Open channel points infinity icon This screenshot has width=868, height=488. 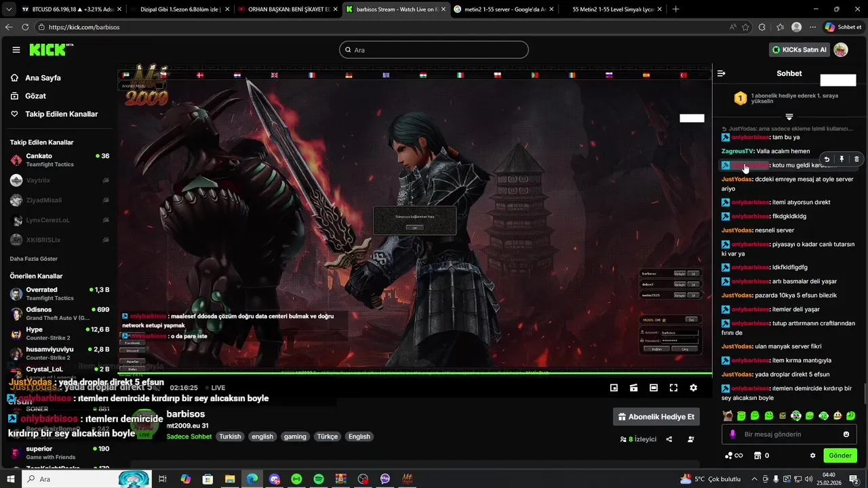(x=734, y=455)
